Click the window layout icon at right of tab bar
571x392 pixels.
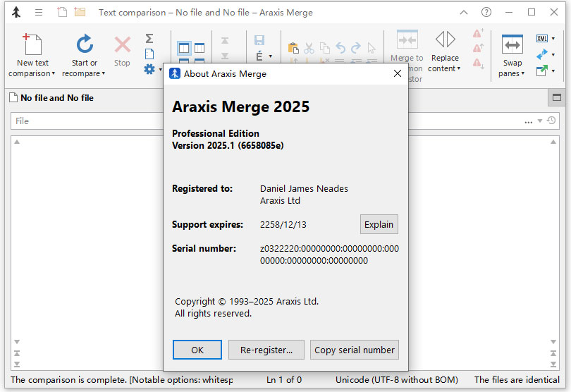[556, 97]
